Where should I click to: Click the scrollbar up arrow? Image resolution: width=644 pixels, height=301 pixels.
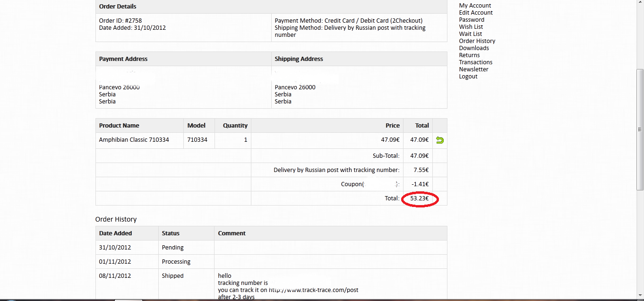tap(640, 2)
